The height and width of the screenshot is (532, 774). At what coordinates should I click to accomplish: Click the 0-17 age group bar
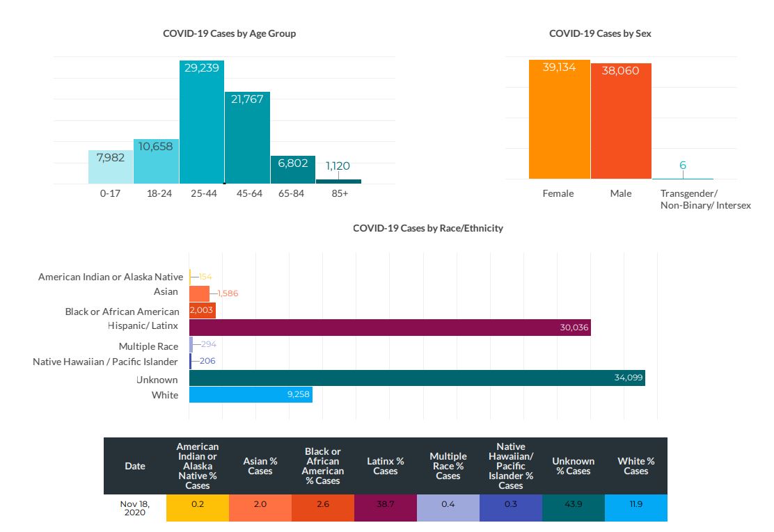[x=110, y=168]
